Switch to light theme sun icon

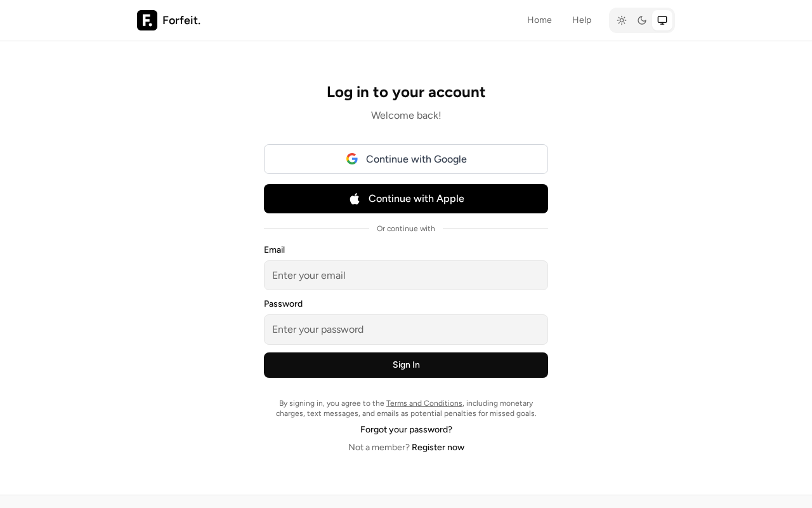[x=622, y=20]
